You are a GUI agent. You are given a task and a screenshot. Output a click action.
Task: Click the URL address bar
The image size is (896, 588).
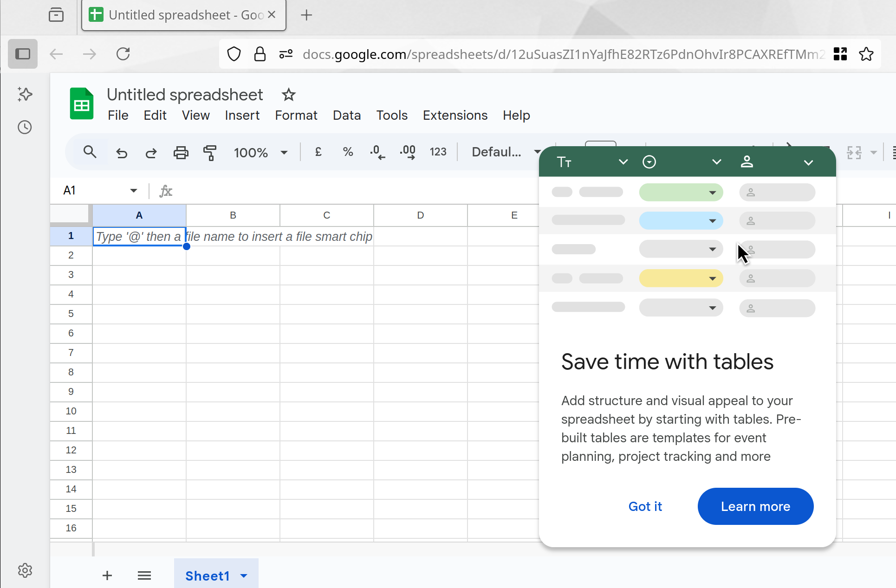(564, 54)
